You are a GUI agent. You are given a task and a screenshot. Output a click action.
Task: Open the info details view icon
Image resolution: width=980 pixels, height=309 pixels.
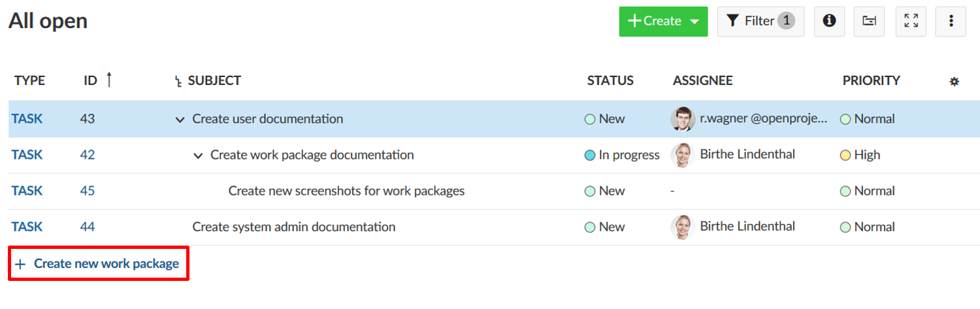(x=830, y=22)
